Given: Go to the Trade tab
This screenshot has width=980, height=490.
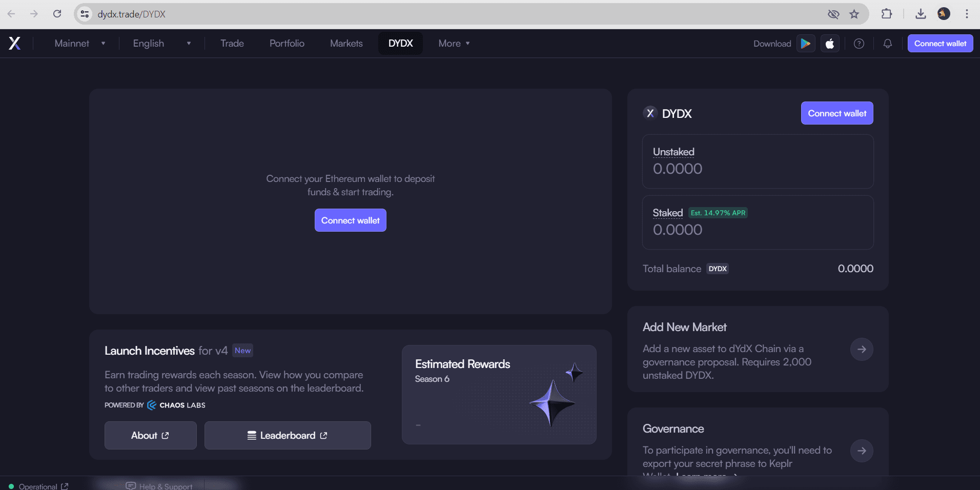Looking at the screenshot, I should 232,44.
